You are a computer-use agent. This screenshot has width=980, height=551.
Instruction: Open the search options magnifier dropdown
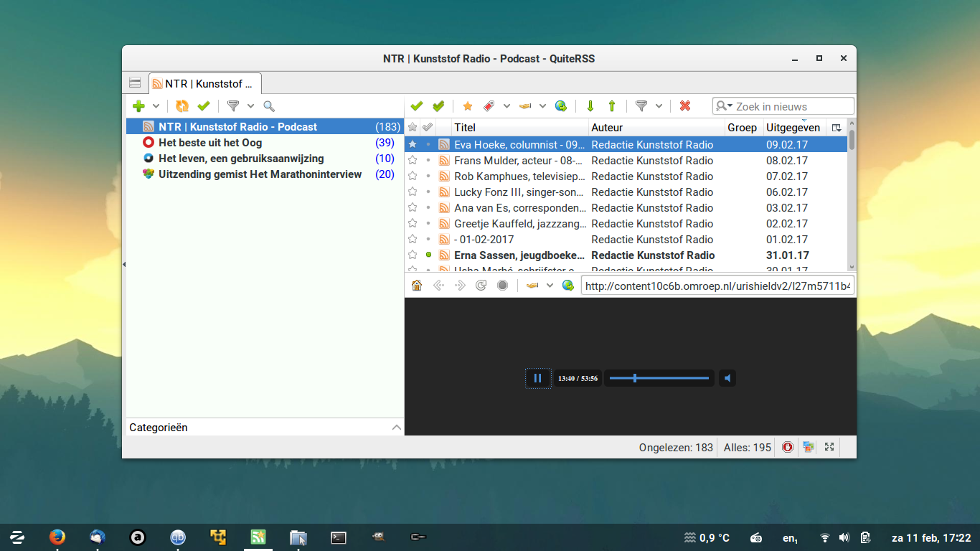[725, 106]
